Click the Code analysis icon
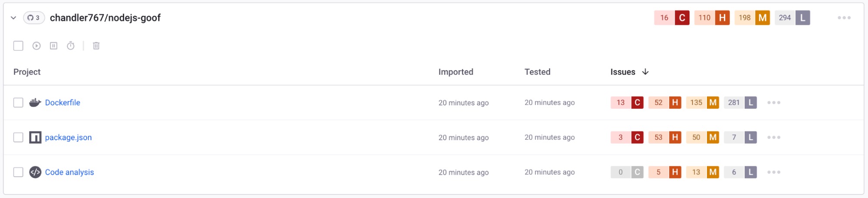The image size is (868, 198). (x=35, y=172)
